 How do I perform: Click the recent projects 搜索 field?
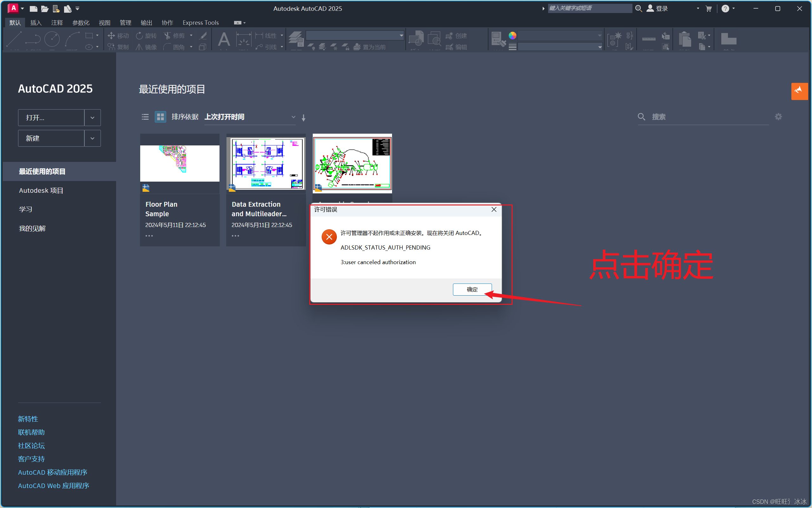(703, 117)
